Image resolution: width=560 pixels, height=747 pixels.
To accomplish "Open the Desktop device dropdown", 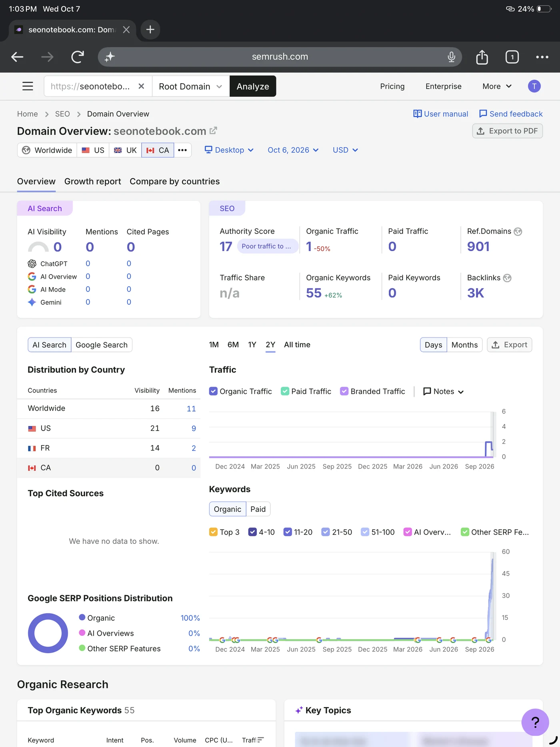I will tap(229, 150).
